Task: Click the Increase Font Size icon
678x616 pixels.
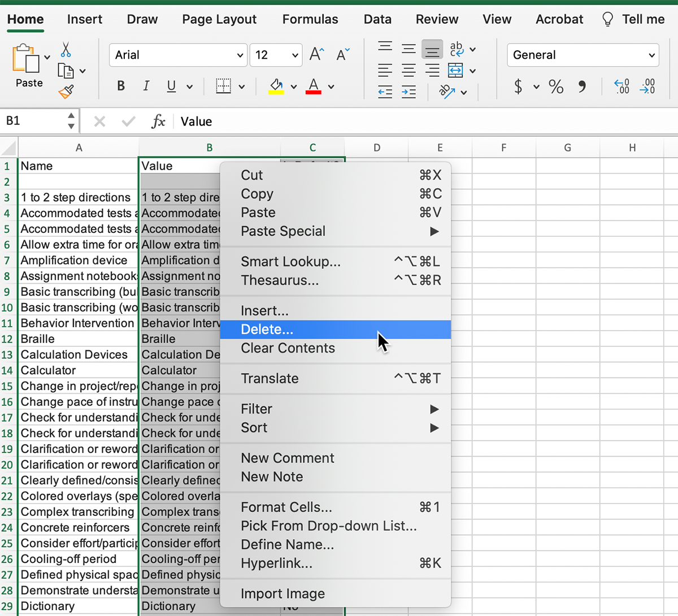Action: pyautogui.click(x=317, y=55)
